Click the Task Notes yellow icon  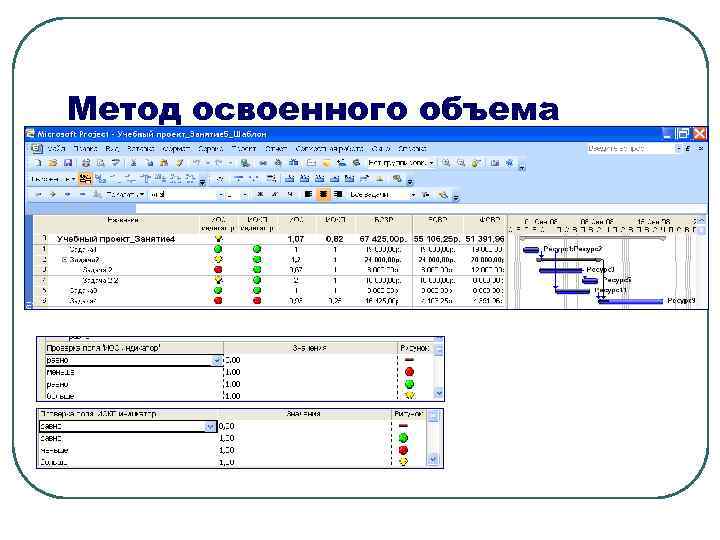(326, 163)
